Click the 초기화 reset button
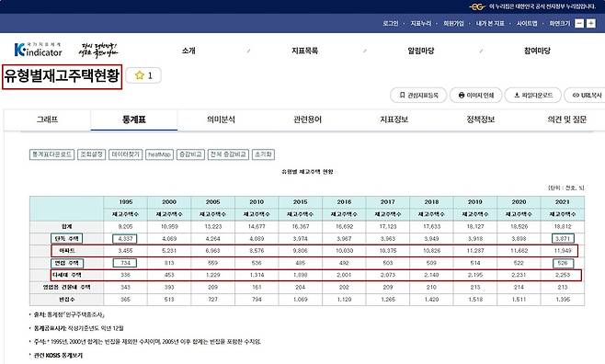Screen dimensions: 605x364 [264, 154]
